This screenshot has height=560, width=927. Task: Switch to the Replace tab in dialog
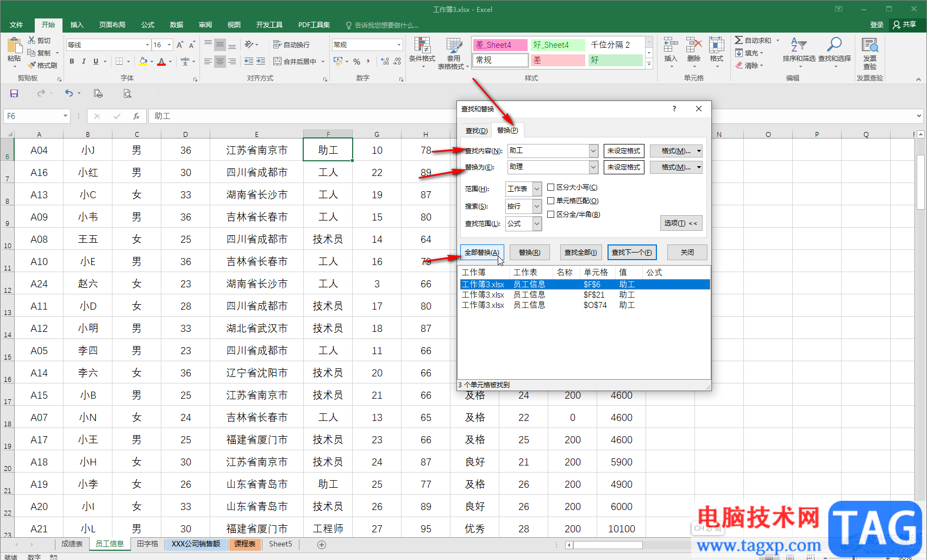(x=508, y=130)
